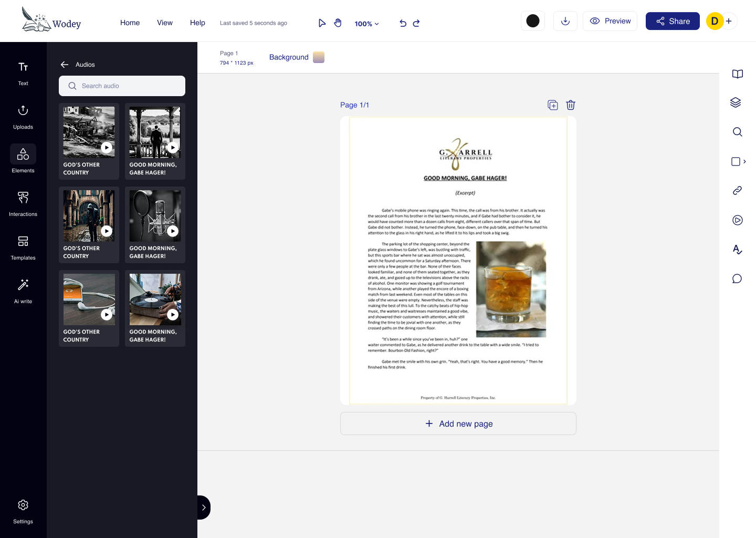This screenshot has width=756, height=538.
Task: Expand the page shape options chevron
Action: [744, 162]
